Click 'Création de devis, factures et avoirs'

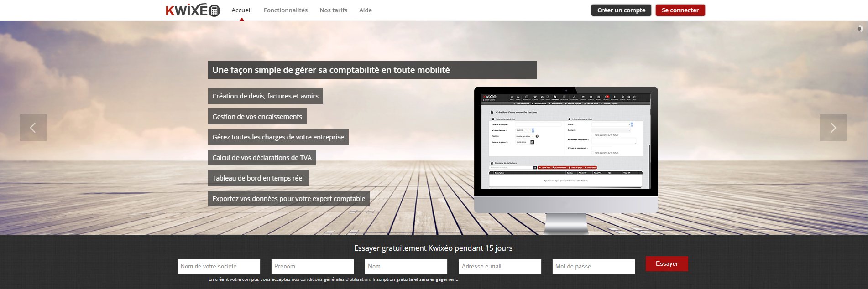point(265,96)
